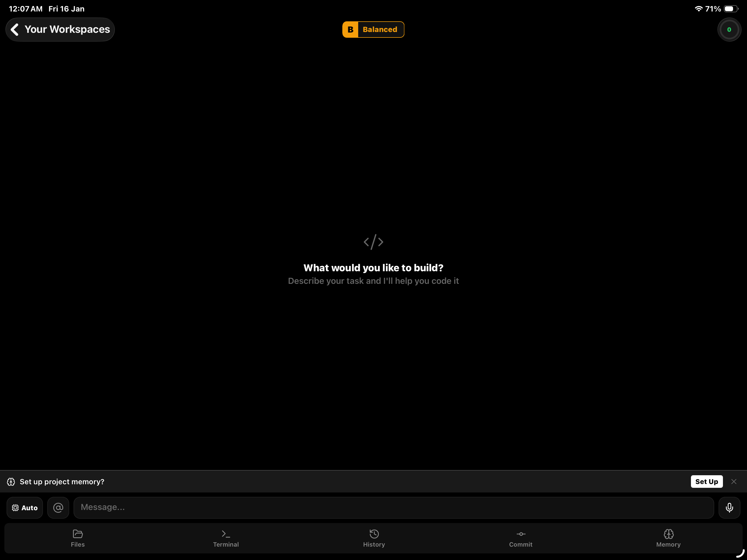Click the Wi-Fi status icon
Screen dimensions: 747x560
[698, 9]
